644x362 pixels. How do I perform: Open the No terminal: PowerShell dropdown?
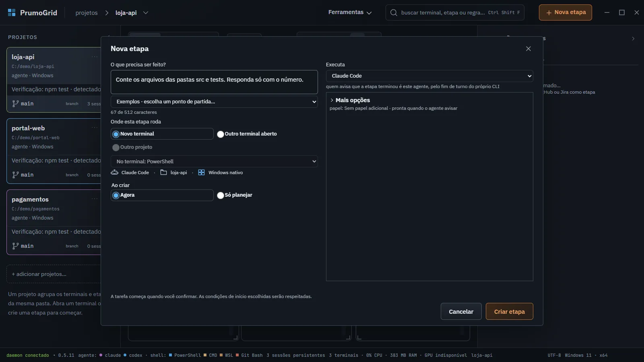[x=214, y=161]
